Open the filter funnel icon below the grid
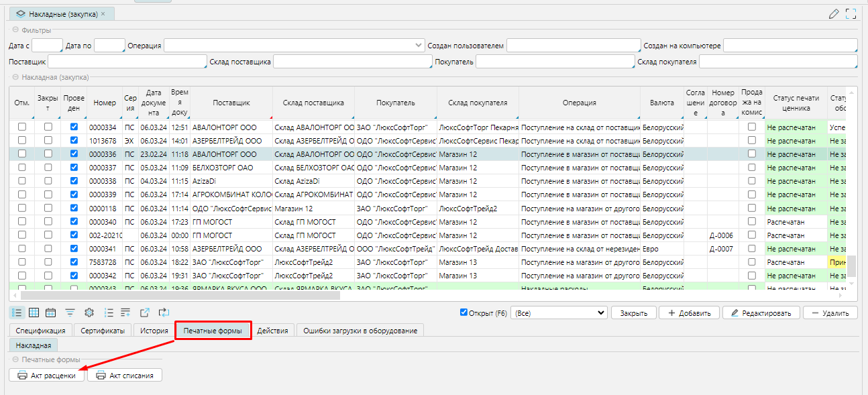The height and width of the screenshot is (395, 868). [70, 313]
